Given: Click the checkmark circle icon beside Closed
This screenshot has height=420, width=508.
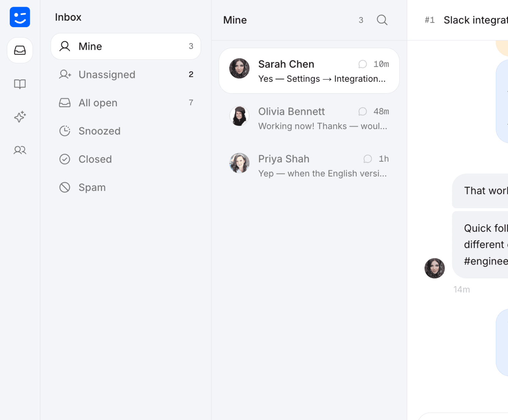Looking at the screenshot, I should click(65, 159).
